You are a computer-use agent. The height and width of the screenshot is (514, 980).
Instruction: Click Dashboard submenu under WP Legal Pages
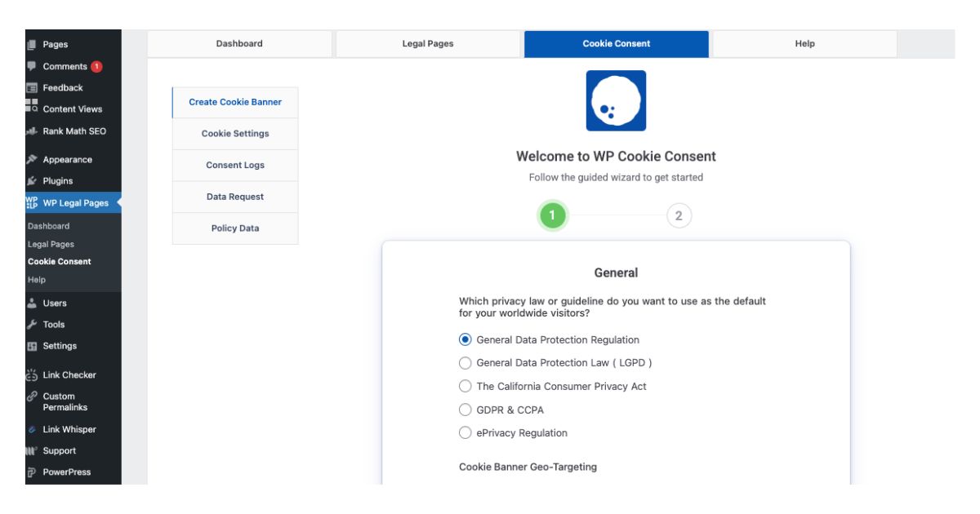pos(49,226)
